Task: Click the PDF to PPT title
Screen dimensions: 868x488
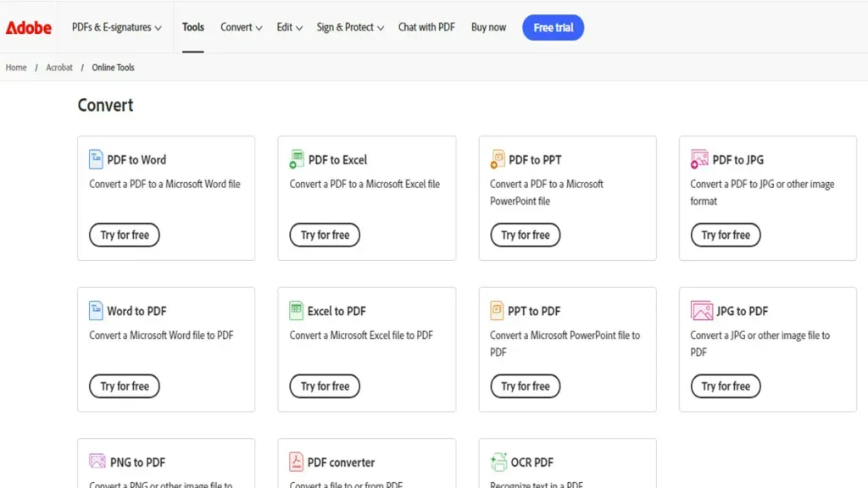Action: pyautogui.click(x=535, y=160)
